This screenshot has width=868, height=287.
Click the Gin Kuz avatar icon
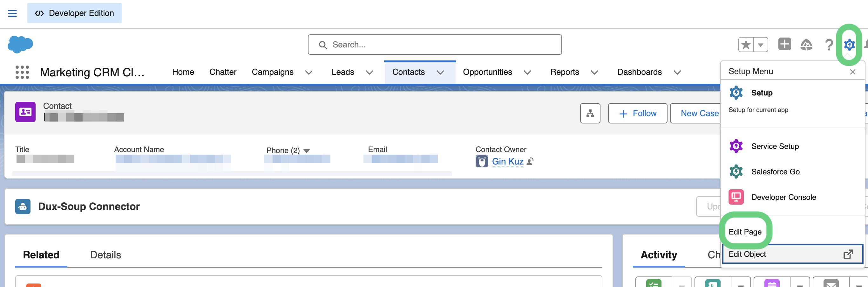pos(482,161)
